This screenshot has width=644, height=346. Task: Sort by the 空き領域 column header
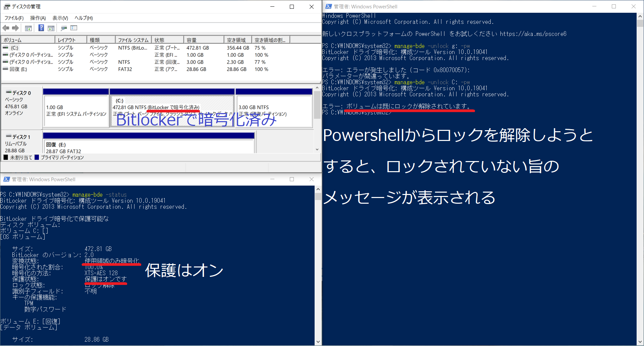[238, 40]
